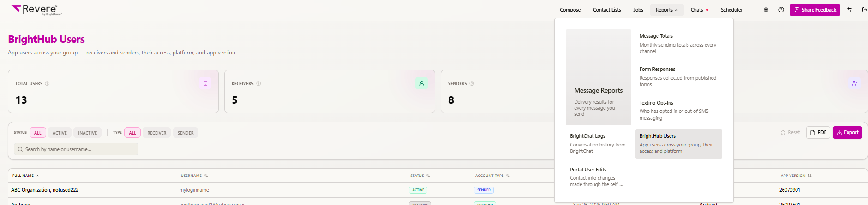Sort by Status column
This screenshot has width=868, height=205.
click(x=420, y=176)
